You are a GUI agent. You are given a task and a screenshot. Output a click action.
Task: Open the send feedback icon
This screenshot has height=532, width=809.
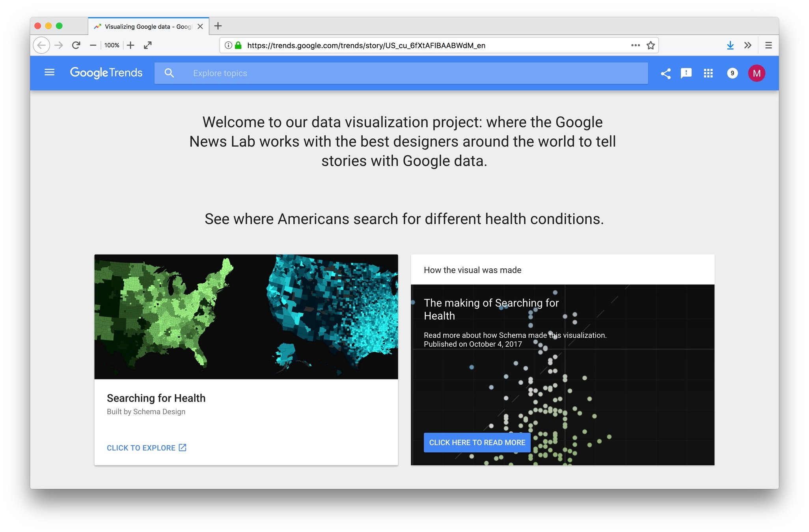(x=686, y=73)
